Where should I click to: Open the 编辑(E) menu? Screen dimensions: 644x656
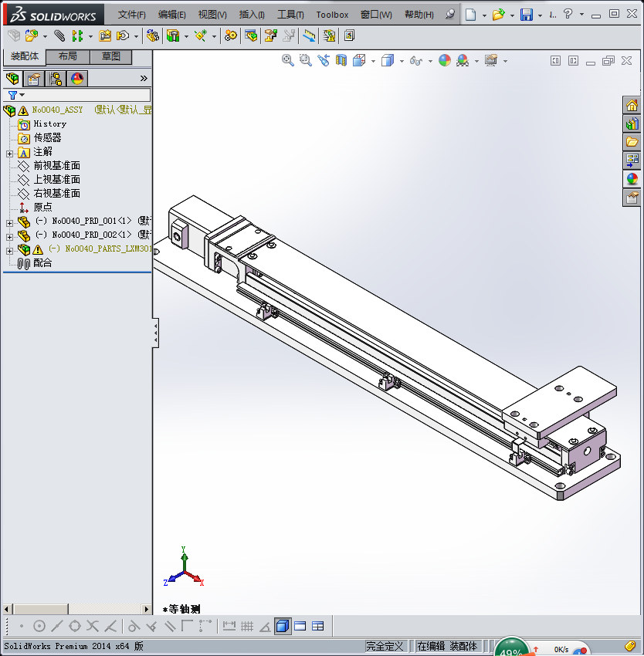171,15
